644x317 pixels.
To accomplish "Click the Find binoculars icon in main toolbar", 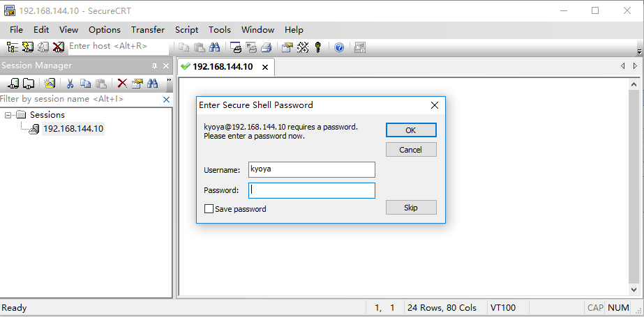I will (215, 47).
